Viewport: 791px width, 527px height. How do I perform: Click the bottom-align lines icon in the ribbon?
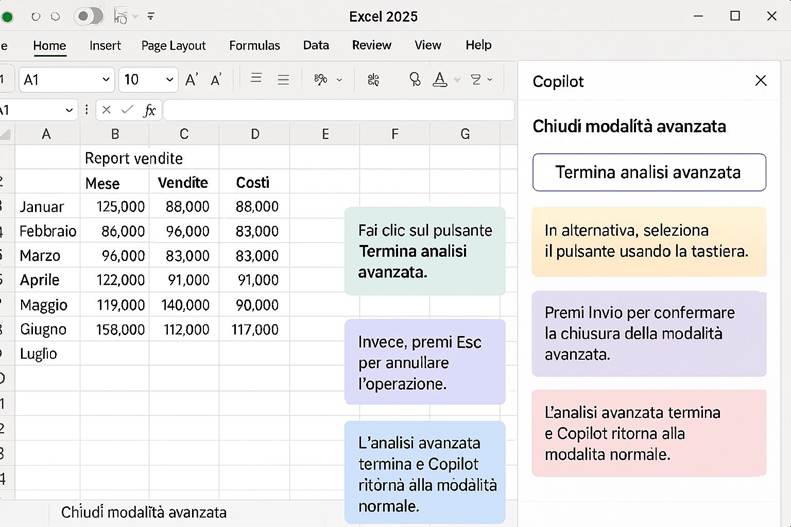[284, 80]
